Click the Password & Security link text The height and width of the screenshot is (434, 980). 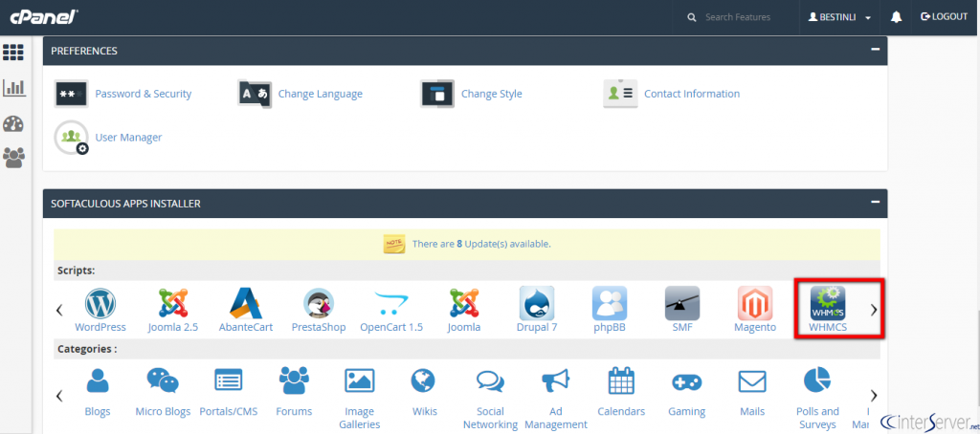144,94
